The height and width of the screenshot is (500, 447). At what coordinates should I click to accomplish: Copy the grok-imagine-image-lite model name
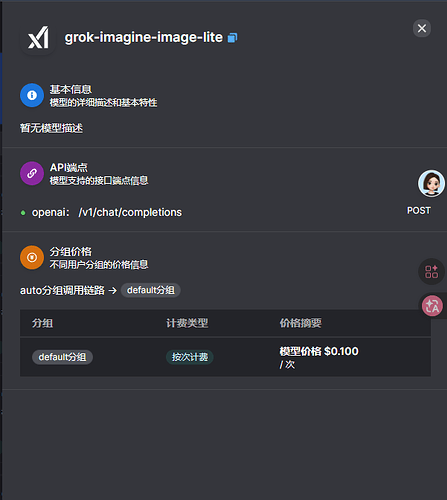point(232,38)
